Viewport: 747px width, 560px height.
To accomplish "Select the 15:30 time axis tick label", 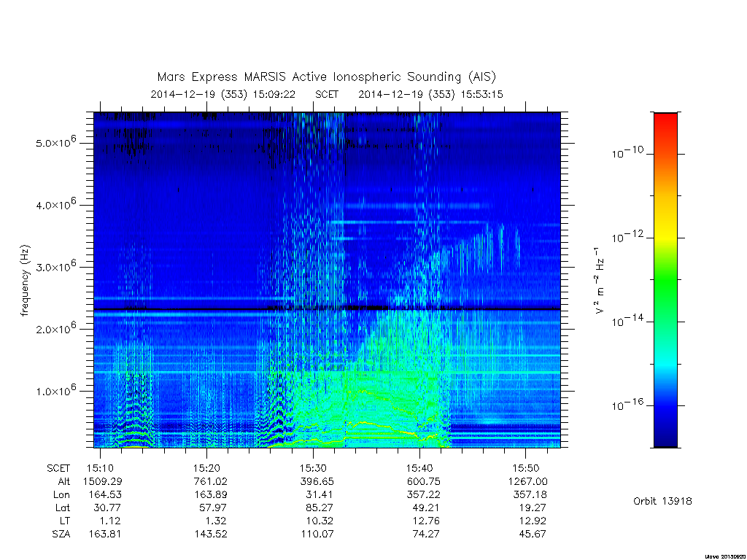I will (x=313, y=468).
